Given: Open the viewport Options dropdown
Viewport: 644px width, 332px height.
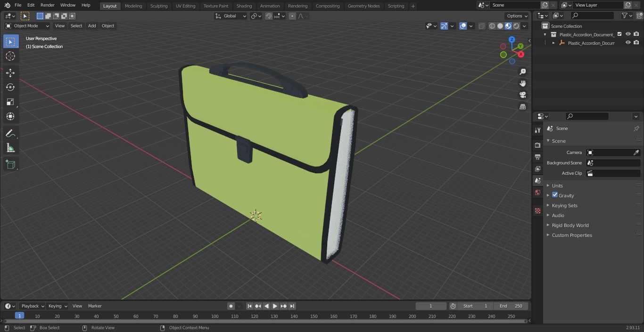Looking at the screenshot, I should click(x=517, y=16).
